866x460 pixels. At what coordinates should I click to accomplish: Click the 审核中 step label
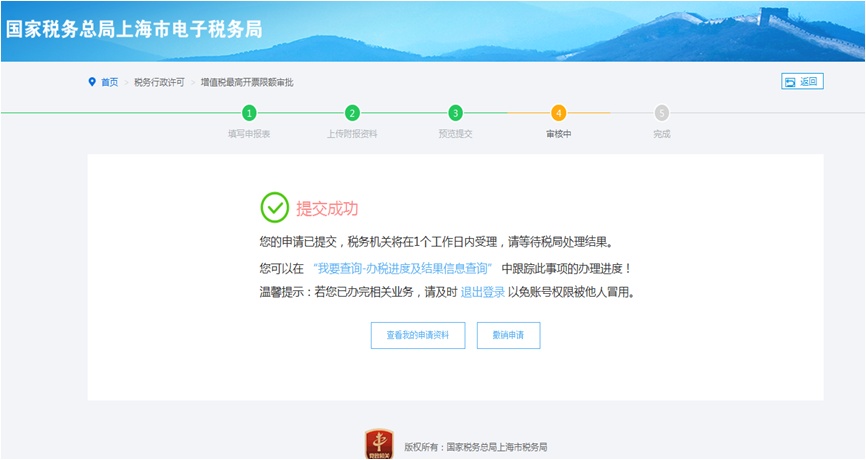(558, 134)
